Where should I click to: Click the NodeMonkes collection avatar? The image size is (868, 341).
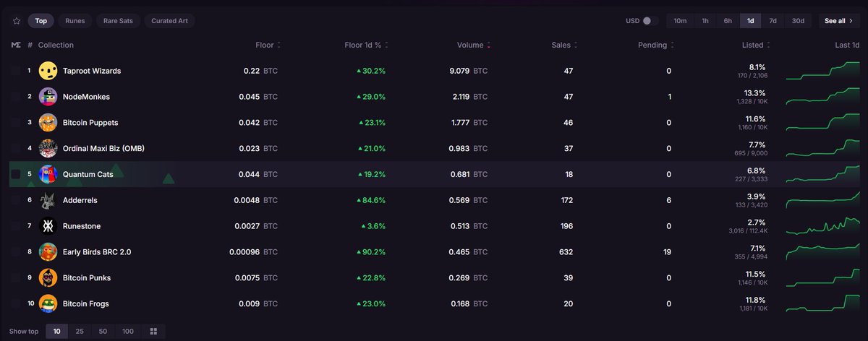coord(48,97)
